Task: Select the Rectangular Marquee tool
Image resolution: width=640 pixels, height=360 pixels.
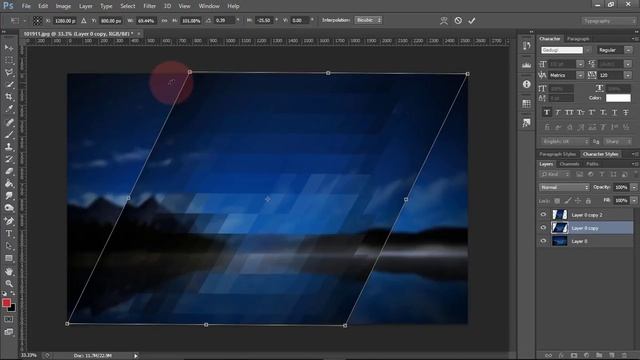Action: (9, 60)
